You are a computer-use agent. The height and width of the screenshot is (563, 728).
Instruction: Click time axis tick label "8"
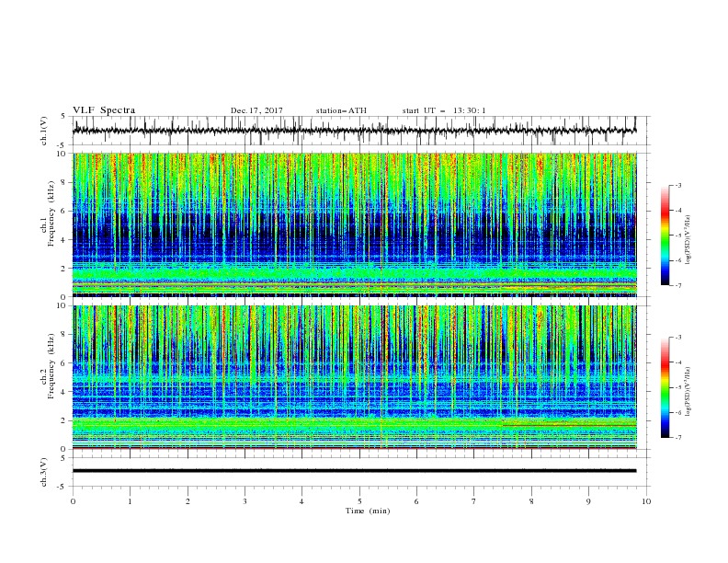tap(531, 501)
